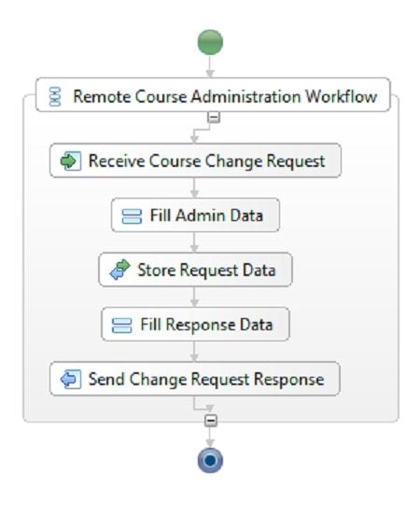Click the assign icon in Fill Response Data

121,326
